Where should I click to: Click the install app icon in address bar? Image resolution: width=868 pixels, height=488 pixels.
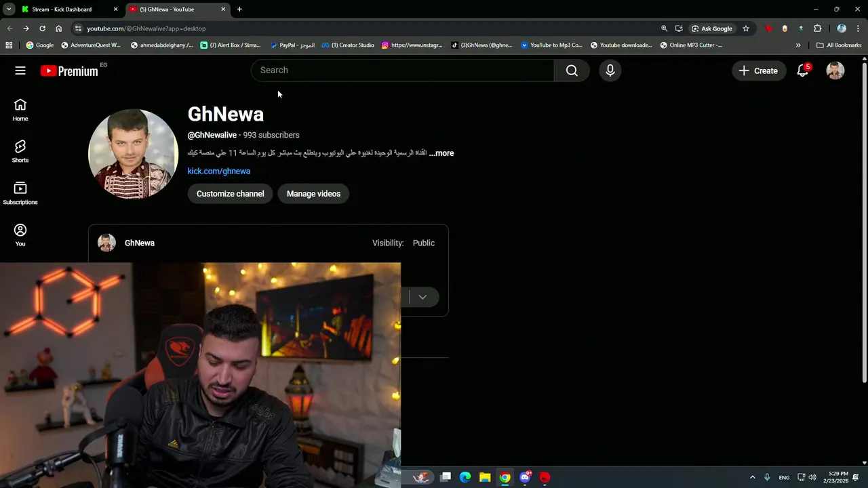pyautogui.click(x=679, y=28)
